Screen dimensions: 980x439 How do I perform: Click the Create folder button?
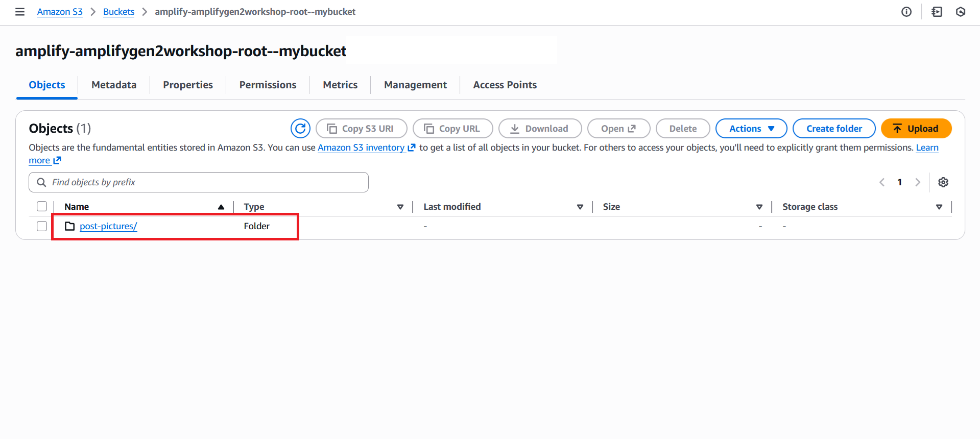click(x=834, y=129)
